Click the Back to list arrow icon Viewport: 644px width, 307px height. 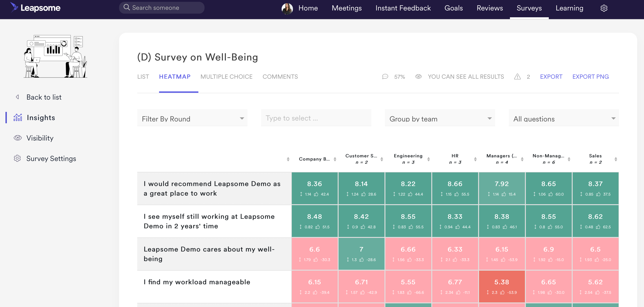pyautogui.click(x=17, y=97)
